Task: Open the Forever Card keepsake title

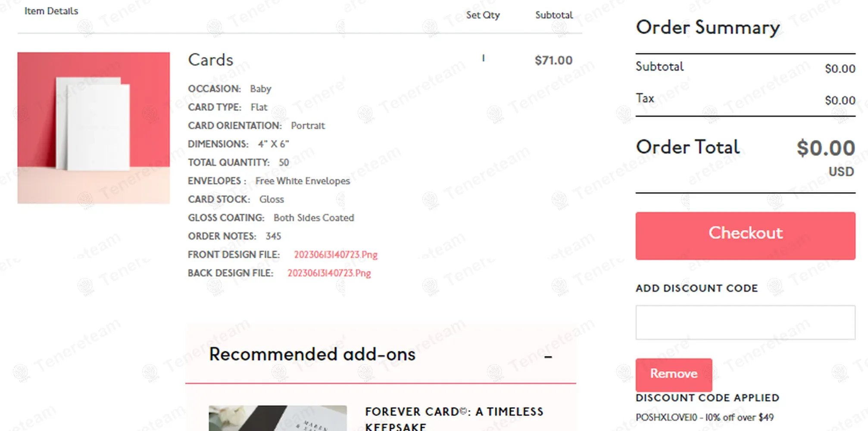Action: [454, 418]
